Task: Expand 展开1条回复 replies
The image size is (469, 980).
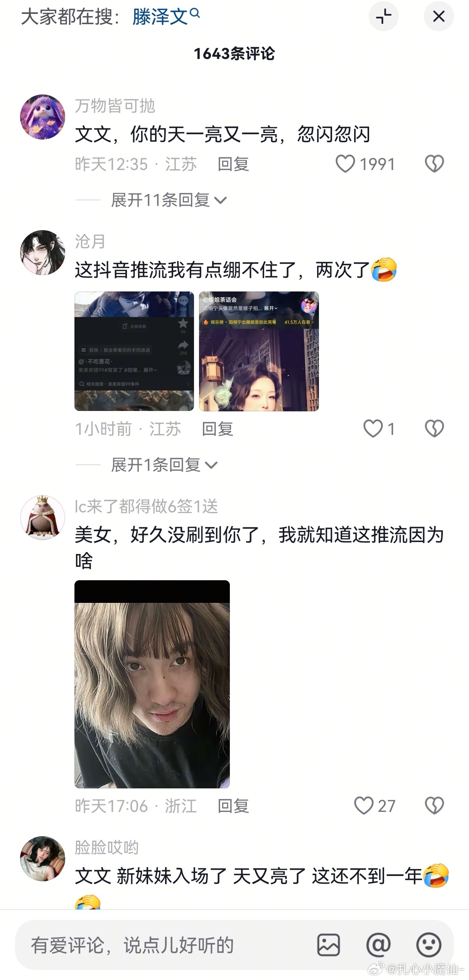Action: [x=164, y=465]
